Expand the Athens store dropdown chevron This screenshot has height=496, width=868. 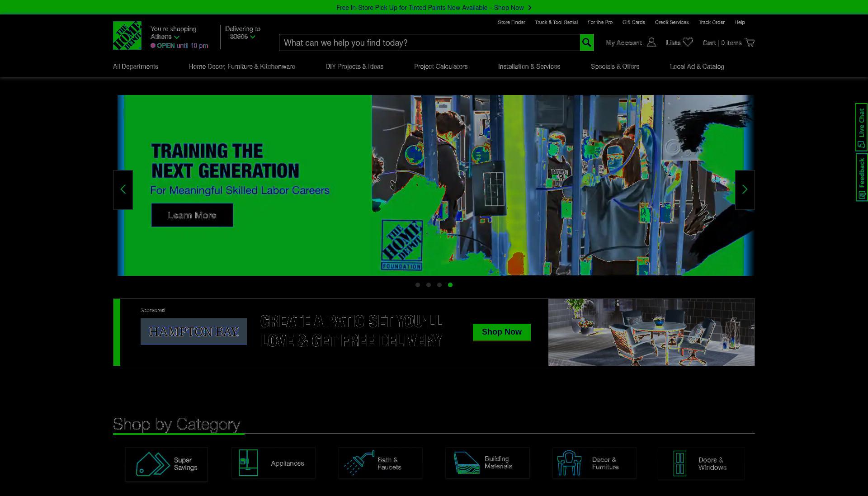pos(177,37)
